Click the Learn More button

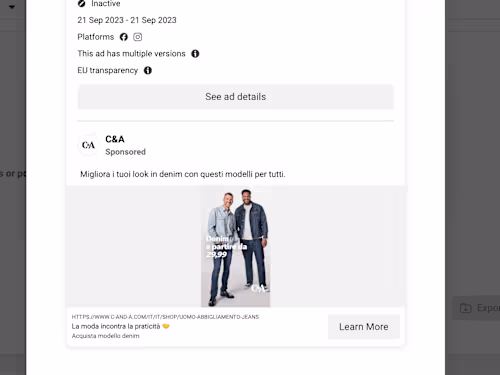pos(364,327)
